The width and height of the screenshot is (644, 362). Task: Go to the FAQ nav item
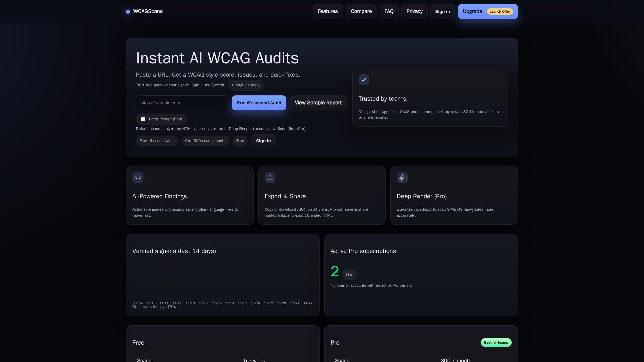pyautogui.click(x=389, y=12)
